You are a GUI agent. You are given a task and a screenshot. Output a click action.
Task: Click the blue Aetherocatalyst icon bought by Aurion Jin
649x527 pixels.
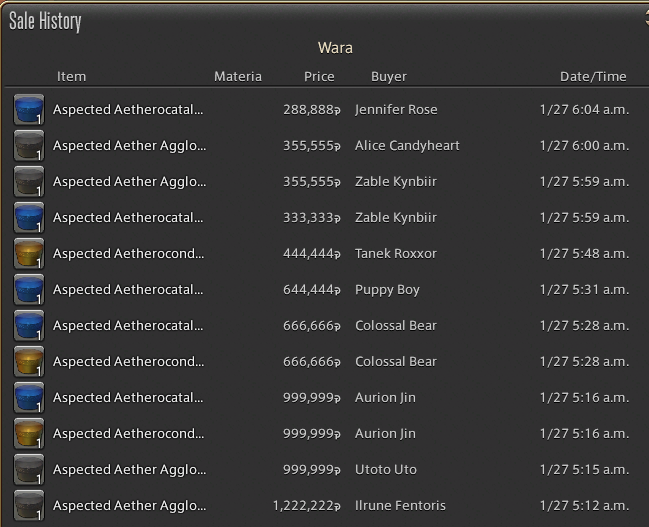[29, 398]
